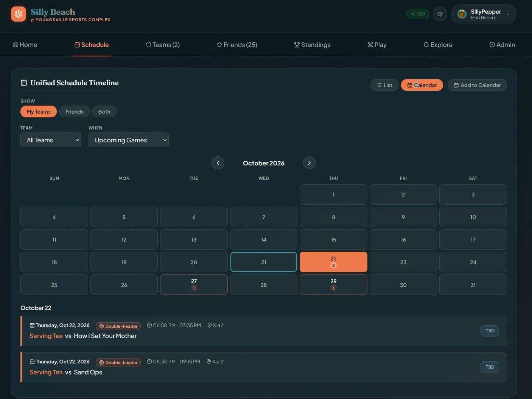The height and width of the screenshot is (399, 532).
Task: Click the Add to Calendar button
Action: tap(477, 85)
